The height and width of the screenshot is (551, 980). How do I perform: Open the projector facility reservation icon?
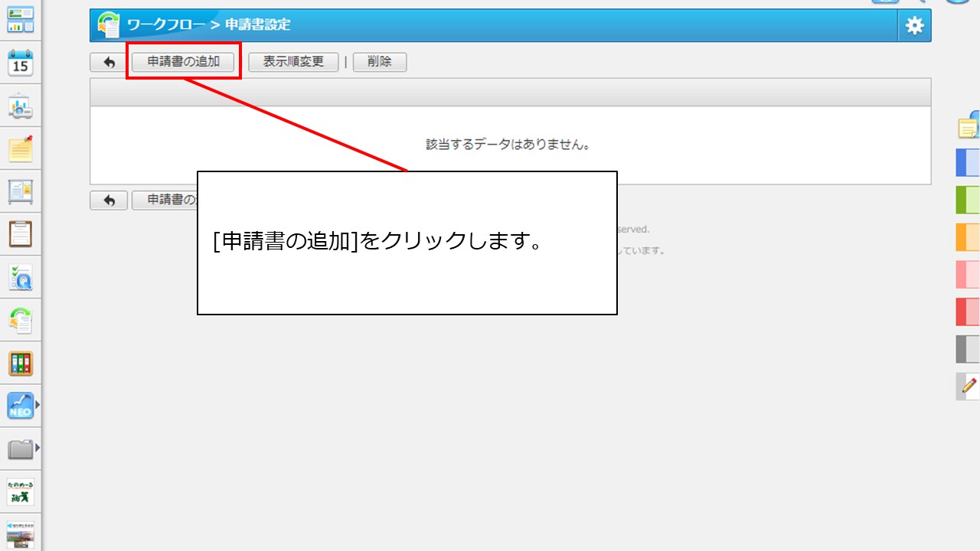[x=20, y=106]
